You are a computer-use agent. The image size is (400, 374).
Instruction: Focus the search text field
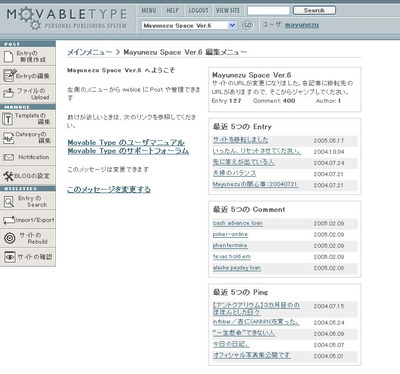coord(268,11)
